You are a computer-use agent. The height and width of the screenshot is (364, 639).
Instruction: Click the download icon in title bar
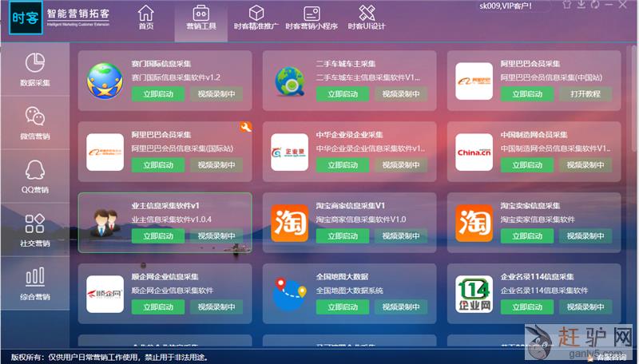[x=580, y=5]
